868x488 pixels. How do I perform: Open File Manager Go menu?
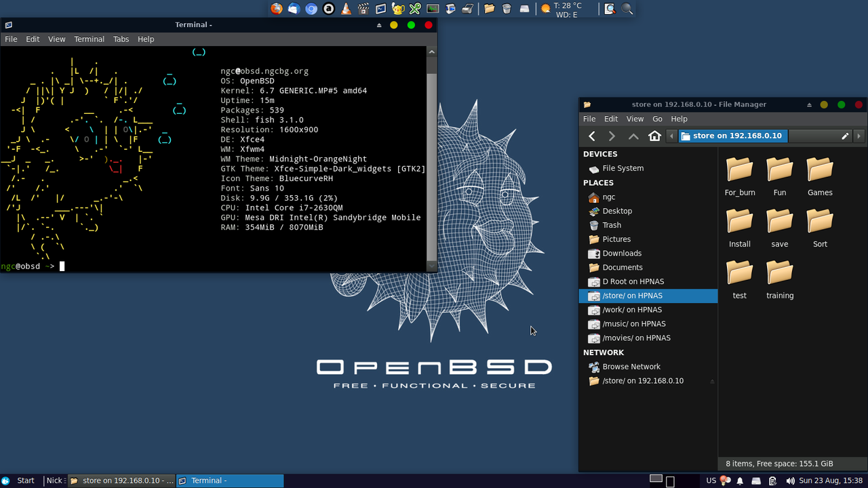click(657, 119)
